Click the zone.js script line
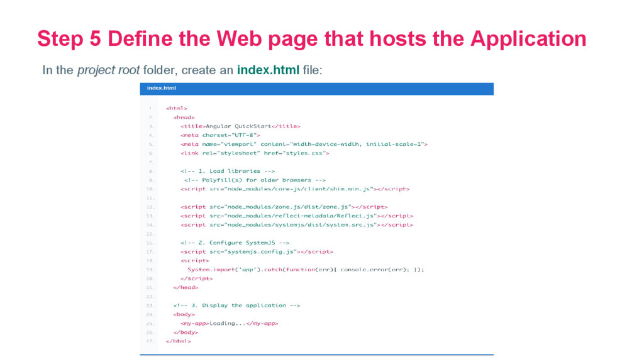The image size is (644, 362). coord(284,207)
